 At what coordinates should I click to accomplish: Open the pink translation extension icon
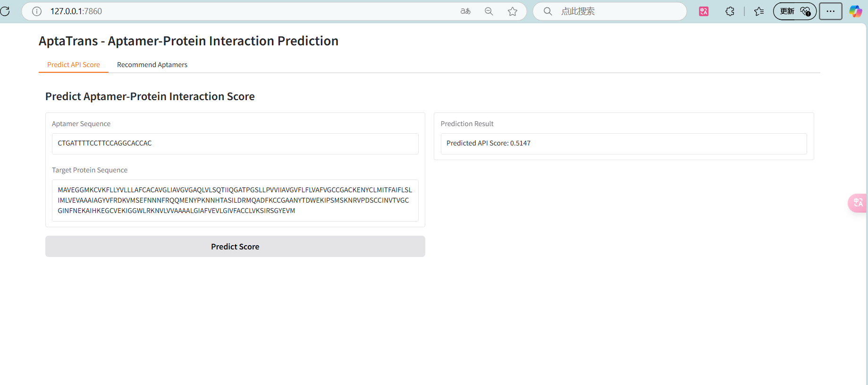704,11
